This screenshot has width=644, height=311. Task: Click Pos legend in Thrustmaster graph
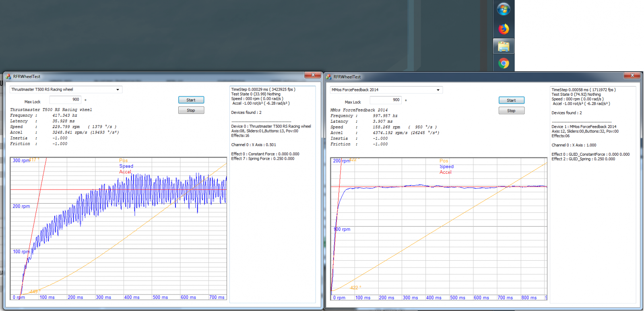(x=123, y=161)
